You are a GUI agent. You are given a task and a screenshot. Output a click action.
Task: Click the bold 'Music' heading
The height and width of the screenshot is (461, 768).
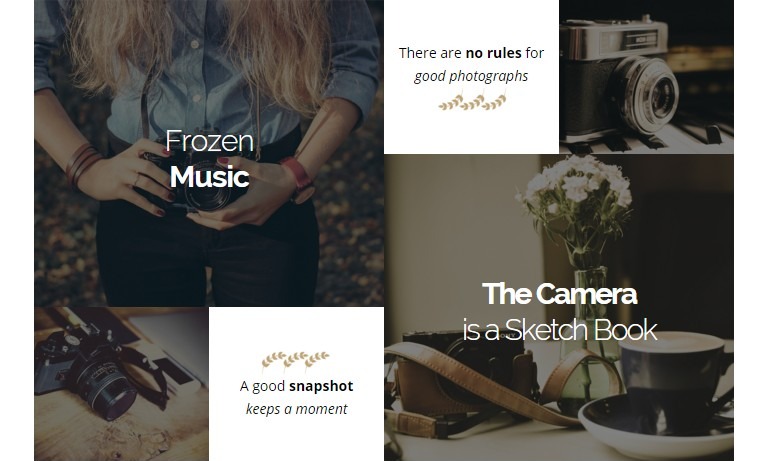210,177
